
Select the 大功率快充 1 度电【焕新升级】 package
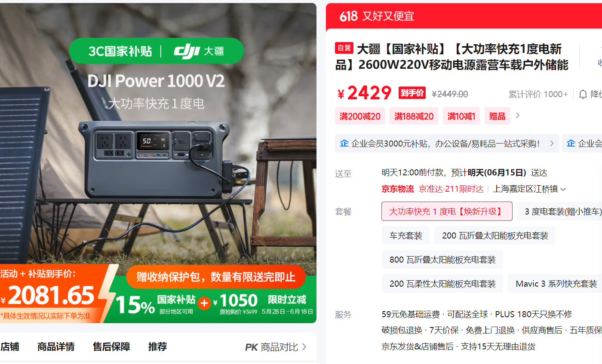pyautogui.click(x=447, y=211)
